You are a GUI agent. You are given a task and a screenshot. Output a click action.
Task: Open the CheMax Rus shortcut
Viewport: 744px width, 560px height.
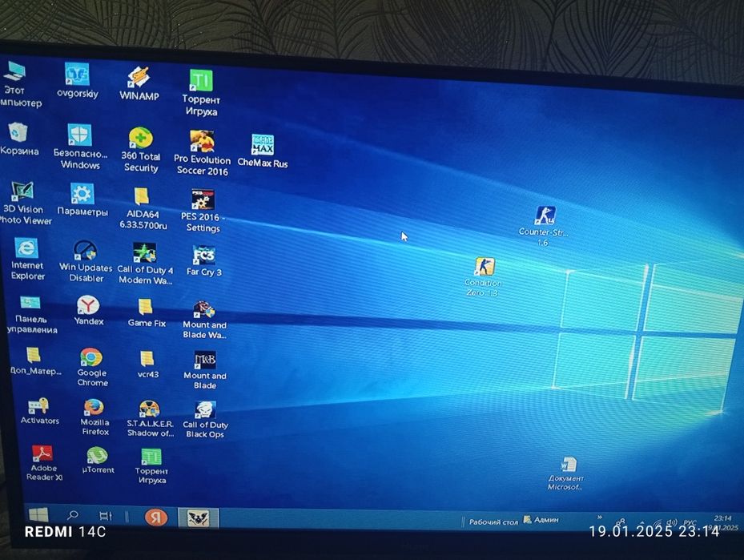(263, 151)
